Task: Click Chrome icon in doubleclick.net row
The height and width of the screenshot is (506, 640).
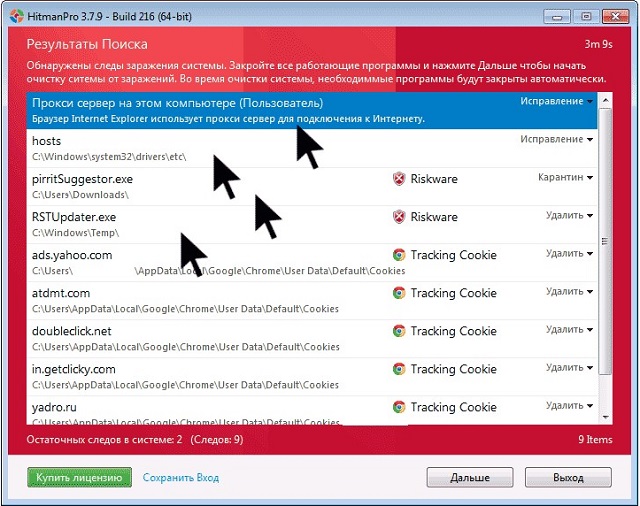Action: pos(399,331)
